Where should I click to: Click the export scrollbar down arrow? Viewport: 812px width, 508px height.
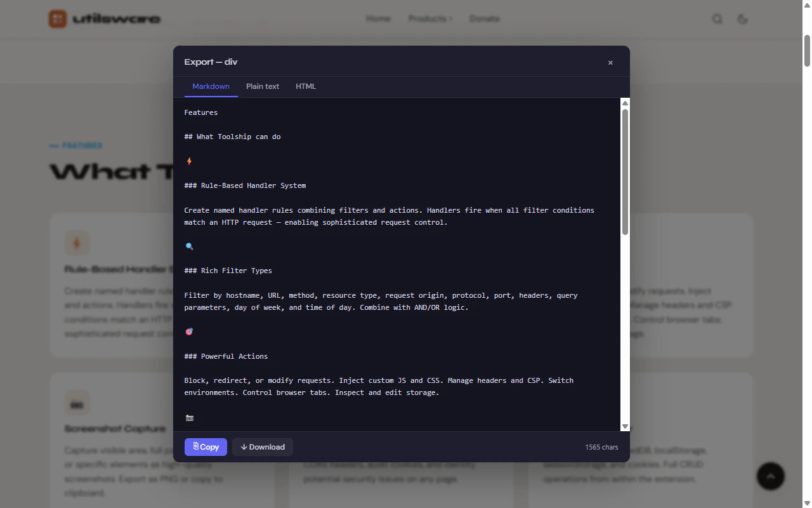click(x=625, y=427)
